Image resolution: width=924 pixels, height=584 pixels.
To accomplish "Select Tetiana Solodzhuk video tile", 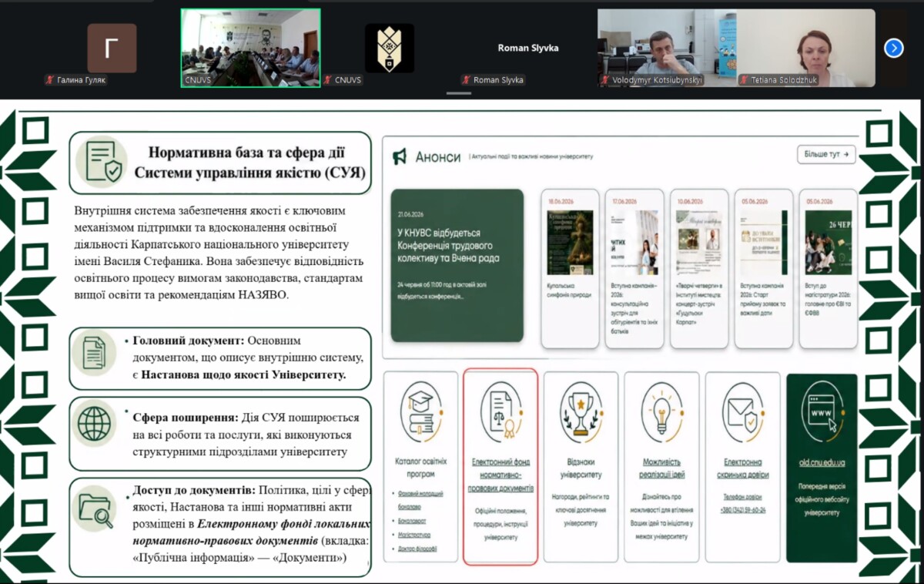I will coord(805,48).
